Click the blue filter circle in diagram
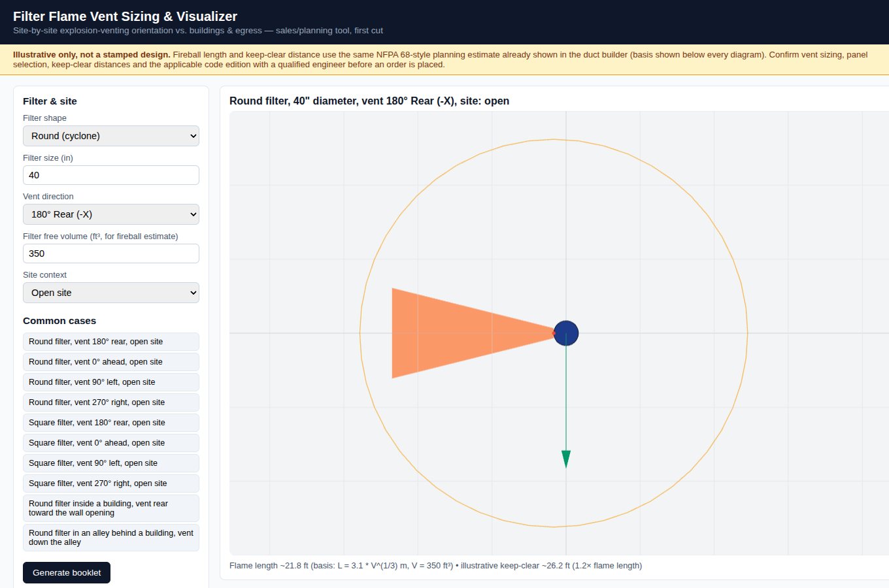The height and width of the screenshot is (588, 889). [566, 333]
